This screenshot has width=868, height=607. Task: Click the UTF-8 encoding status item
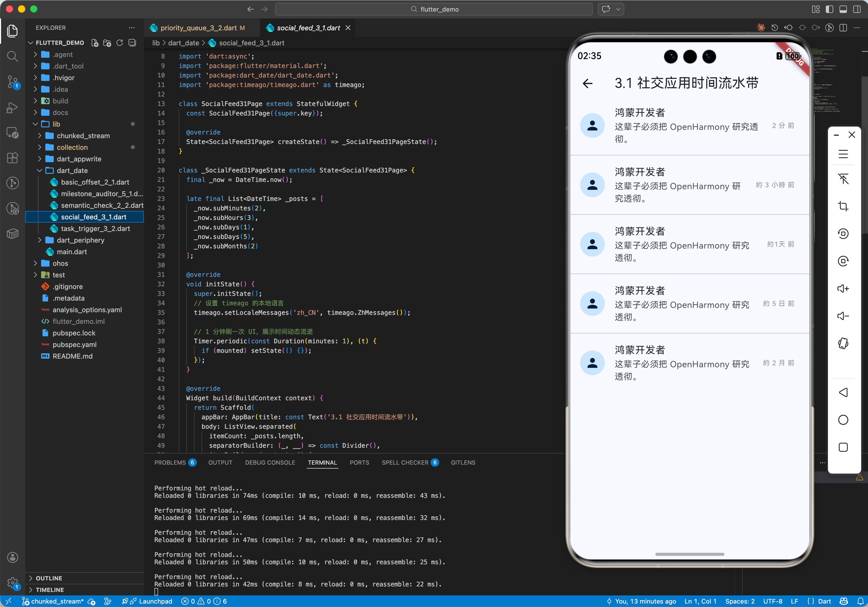click(772, 601)
